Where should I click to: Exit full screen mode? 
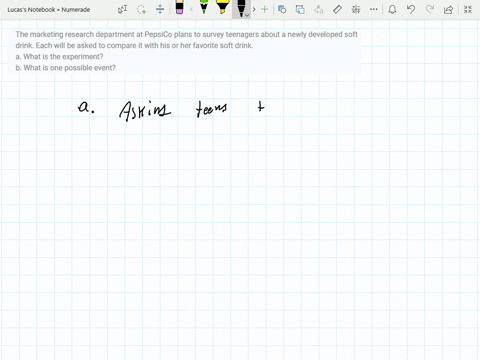(468, 9)
